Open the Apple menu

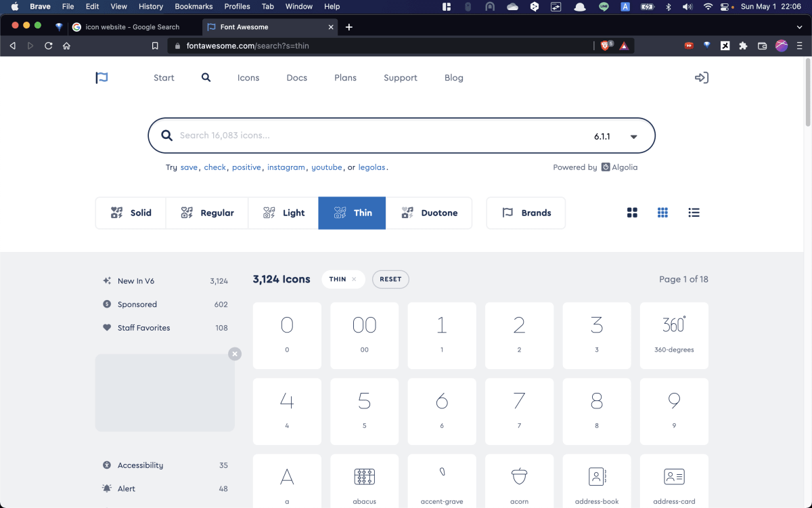(x=14, y=6)
